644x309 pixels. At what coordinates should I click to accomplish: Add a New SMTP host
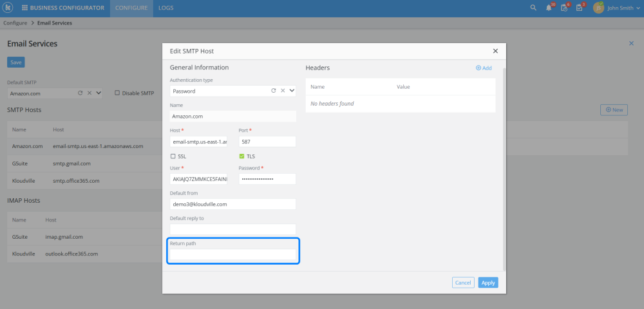(x=614, y=110)
